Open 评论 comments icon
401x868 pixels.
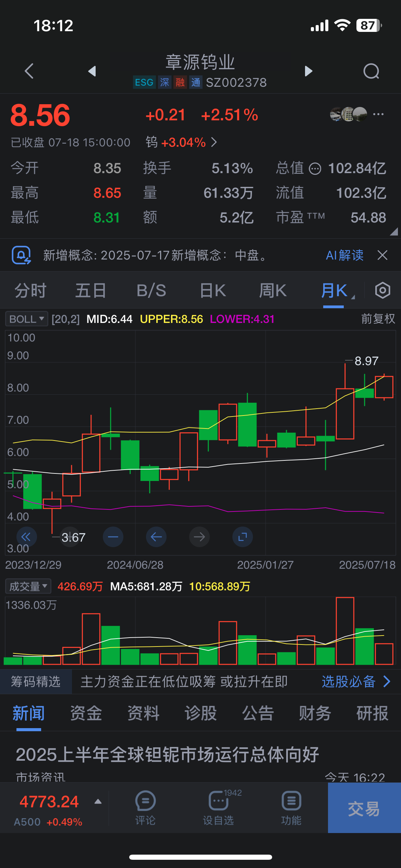tap(145, 808)
